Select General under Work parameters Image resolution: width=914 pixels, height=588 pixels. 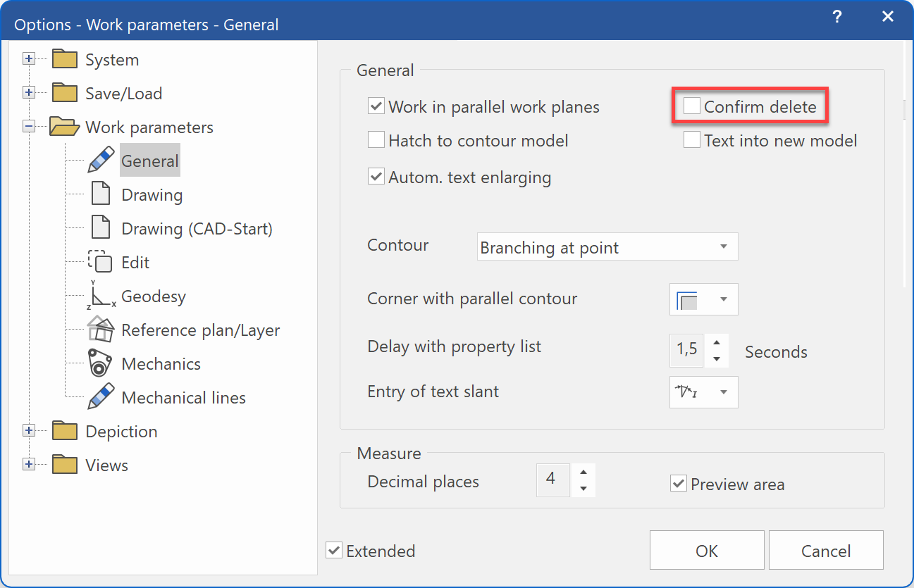pos(150,161)
